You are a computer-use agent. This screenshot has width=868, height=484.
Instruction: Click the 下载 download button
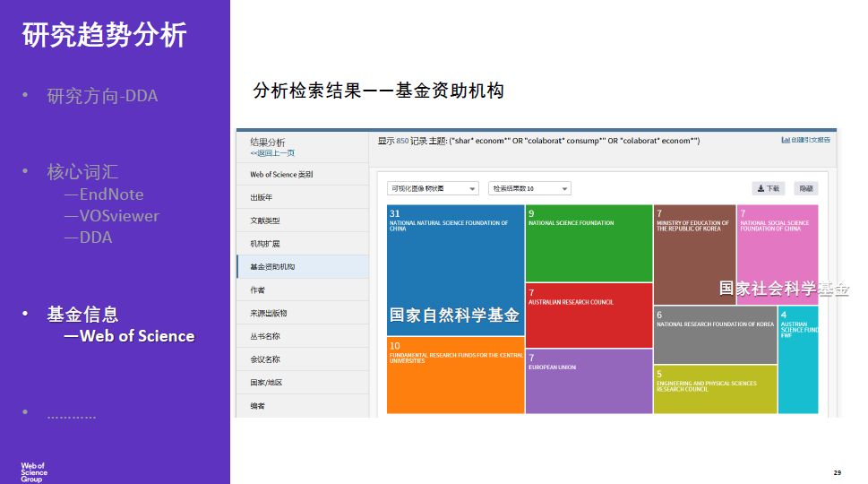tap(768, 188)
